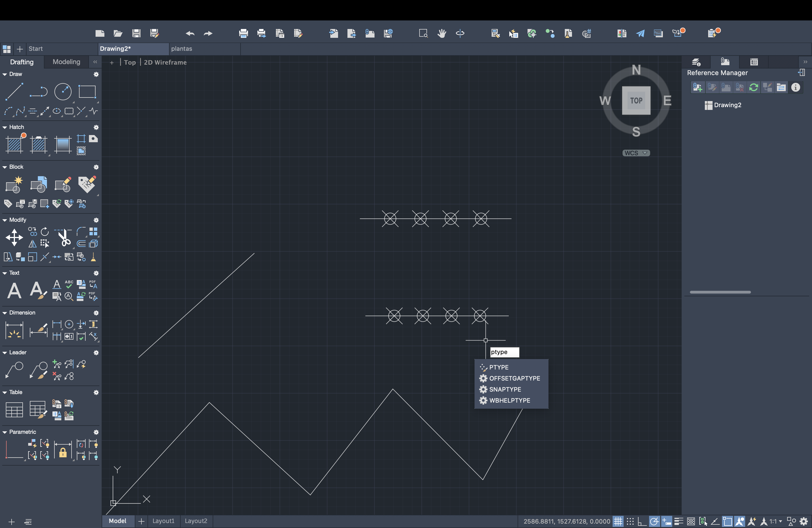Click the Insert Block icon
The height and width of the screenshot is (528, 812).
(39, 184)
